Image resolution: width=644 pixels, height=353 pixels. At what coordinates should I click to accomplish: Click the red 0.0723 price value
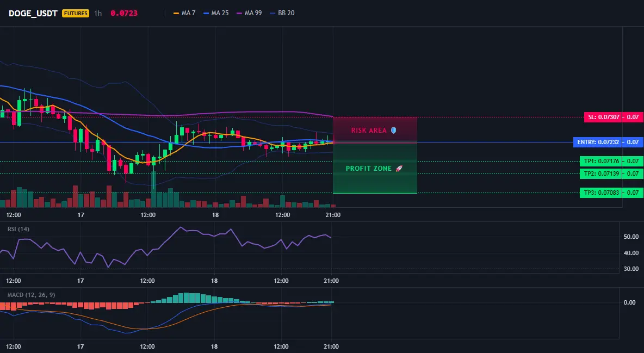point(124,13)
